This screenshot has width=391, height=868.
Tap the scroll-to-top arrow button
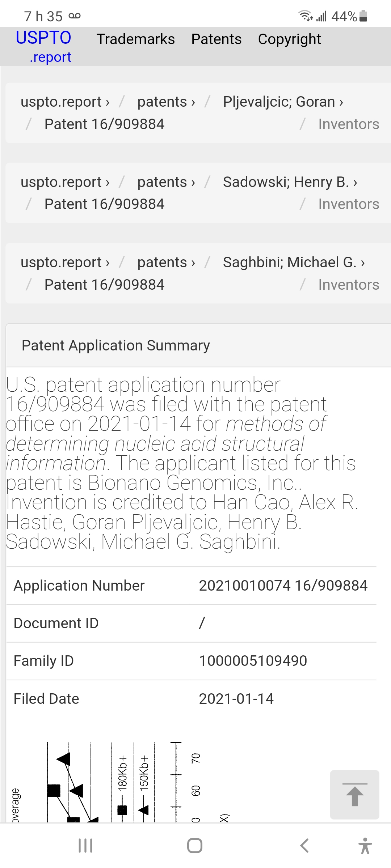[354, 794]
